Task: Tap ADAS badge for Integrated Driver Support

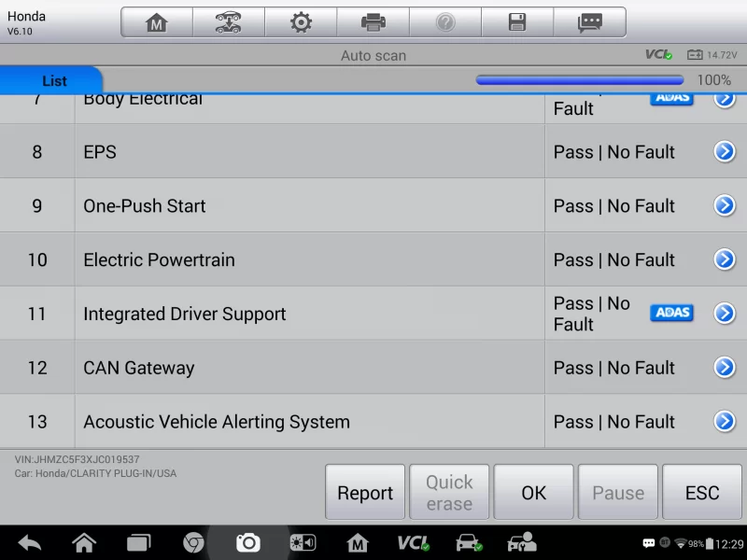Action: coord(671,314)
